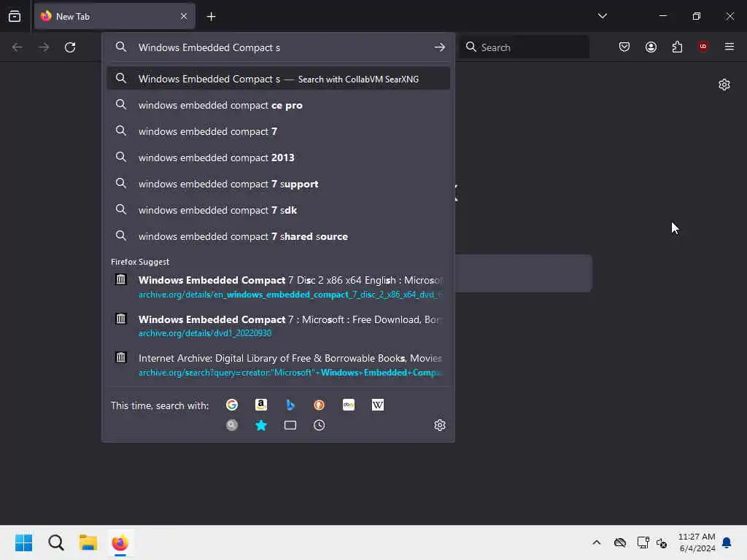The height and width of the screenshot is (560, 747).
Task: Open the Firefox application menu
Action: [x=729, y=47]
